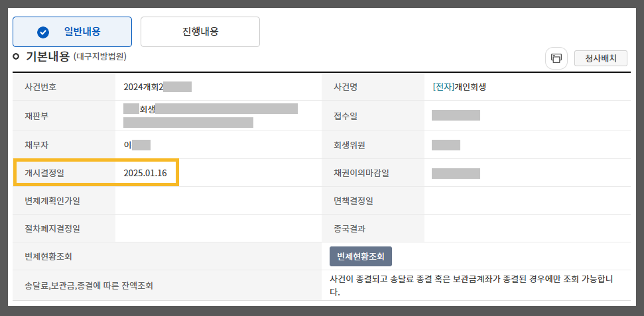Switch to the 진행내용 tab
Viewport: 644px width, 316px height.
(x=200, y=32)
